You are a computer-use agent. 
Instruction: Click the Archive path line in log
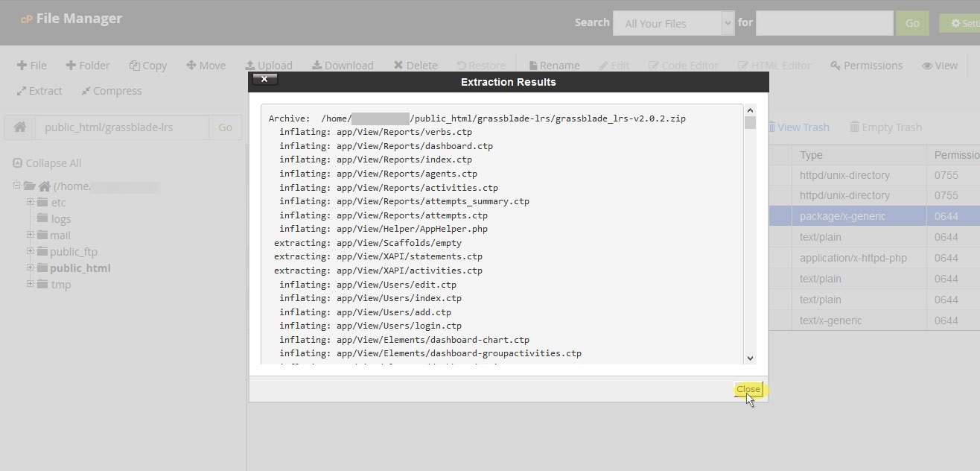point(477,118)
